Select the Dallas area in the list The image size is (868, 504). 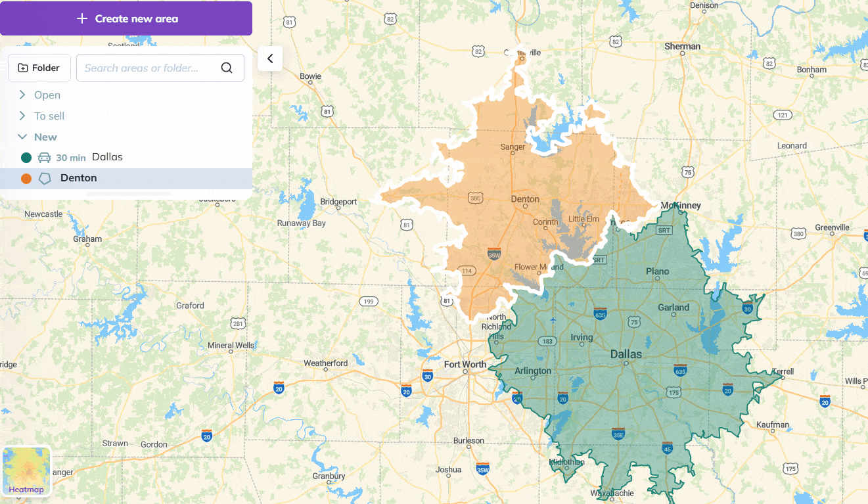[107, 157]
